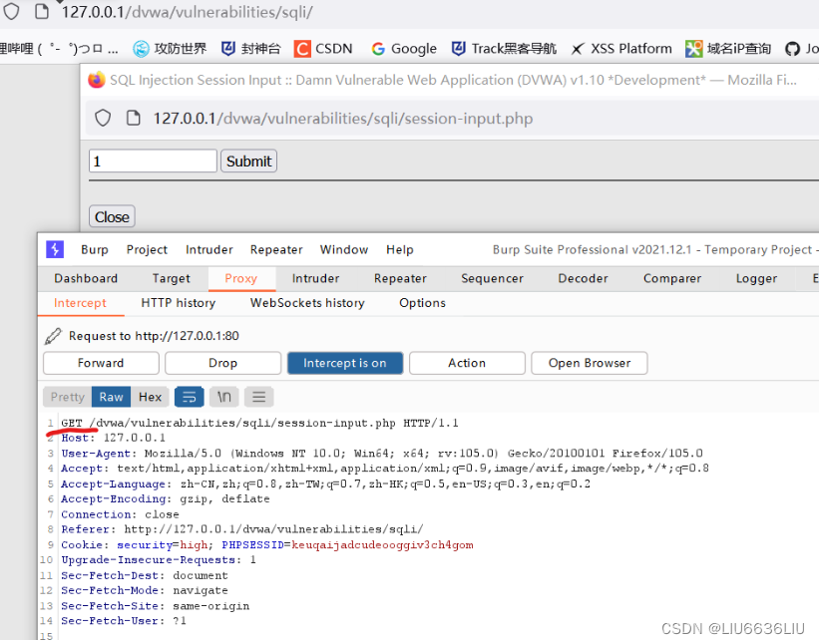Click the Forward button

click(x=100, y=363)
